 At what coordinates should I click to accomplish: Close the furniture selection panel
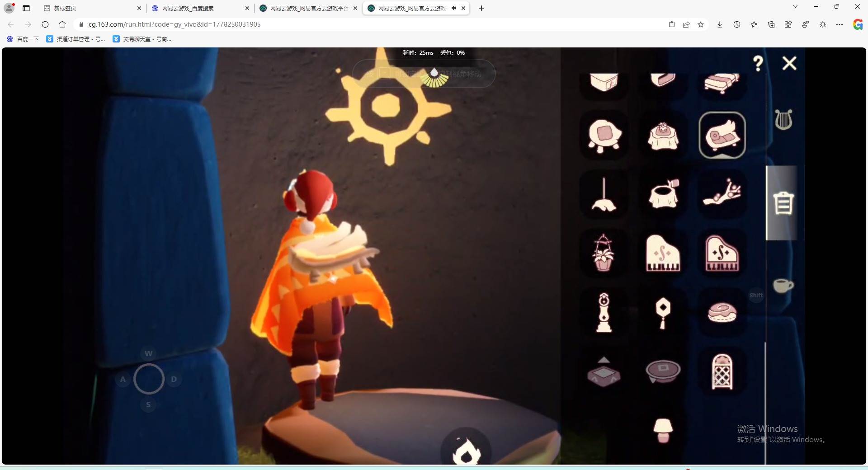(789, 63)
